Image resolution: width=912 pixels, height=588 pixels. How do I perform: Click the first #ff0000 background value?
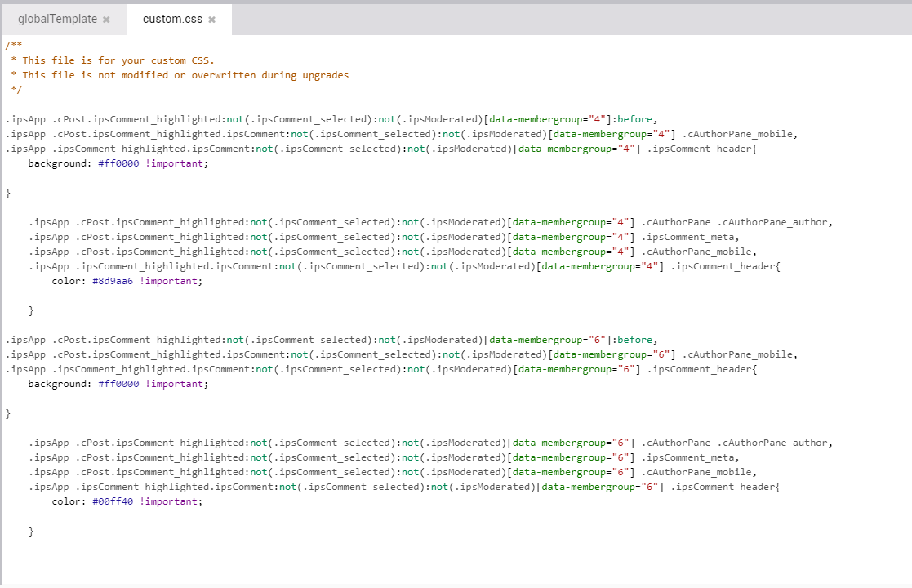[118, 163]
